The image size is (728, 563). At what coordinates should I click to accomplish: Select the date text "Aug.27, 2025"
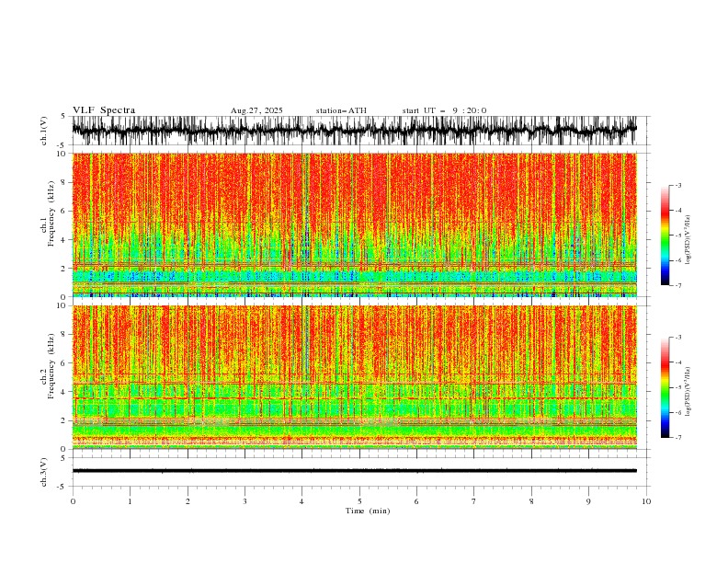click(x=256, y=110)
